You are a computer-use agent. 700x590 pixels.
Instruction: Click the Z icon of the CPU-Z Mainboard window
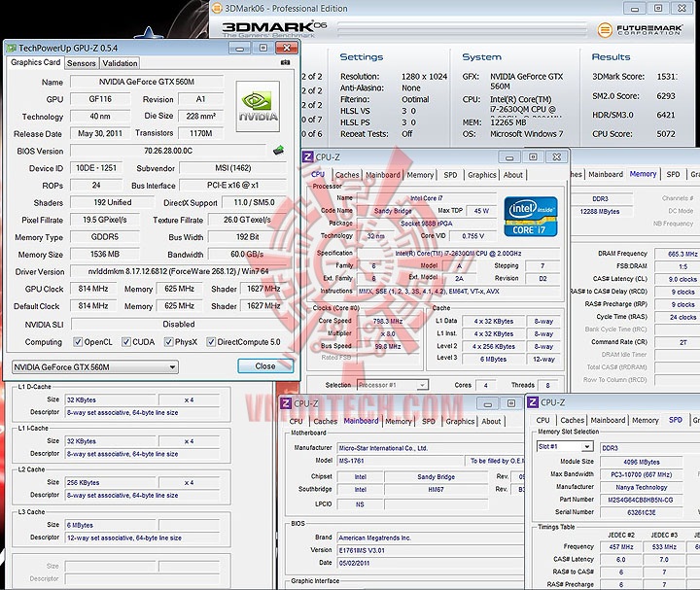point(286,403)
